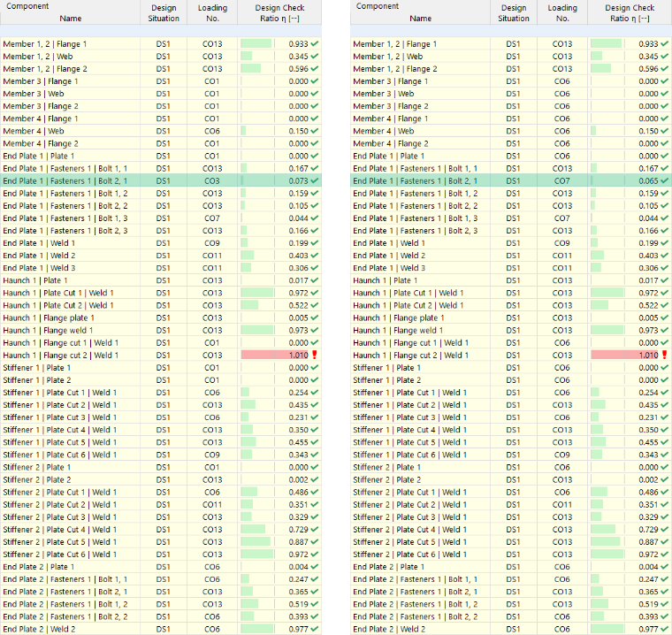Click green check mark for right table End Plate 1 | Weld 2

665,256
